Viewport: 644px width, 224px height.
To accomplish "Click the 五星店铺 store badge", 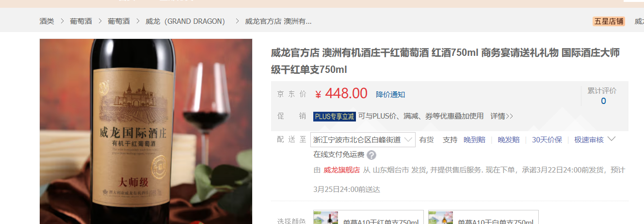I will pos(609,21).
